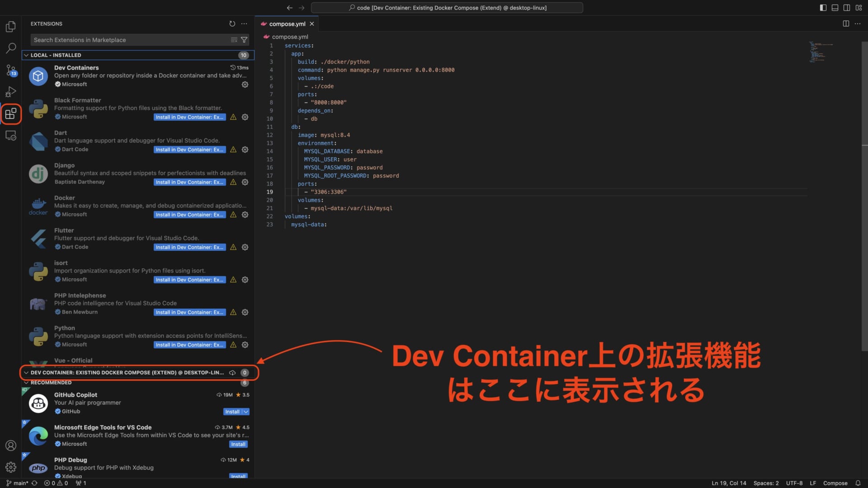Viewport: 868px width, 488px height.
Task: Open manage gear for PHP Intelephense
Action: pos(245,312)
